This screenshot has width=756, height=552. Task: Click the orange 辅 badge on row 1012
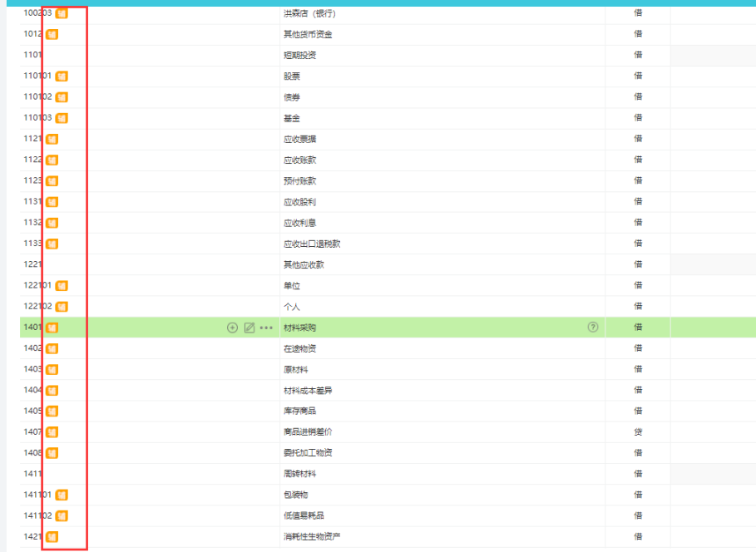[x=52, y=34]
